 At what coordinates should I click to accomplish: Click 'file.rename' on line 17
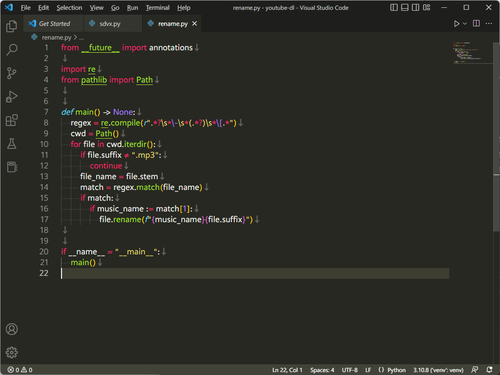[x=120, y=220]
